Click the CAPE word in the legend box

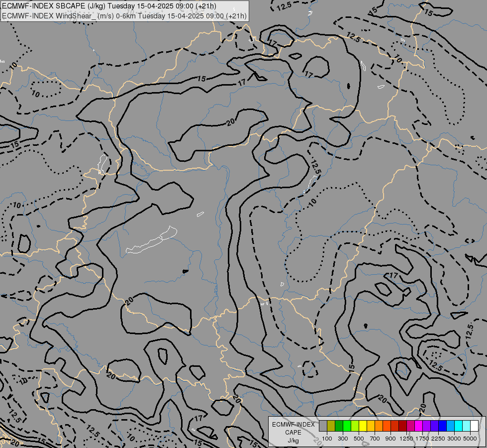(293, 433)
